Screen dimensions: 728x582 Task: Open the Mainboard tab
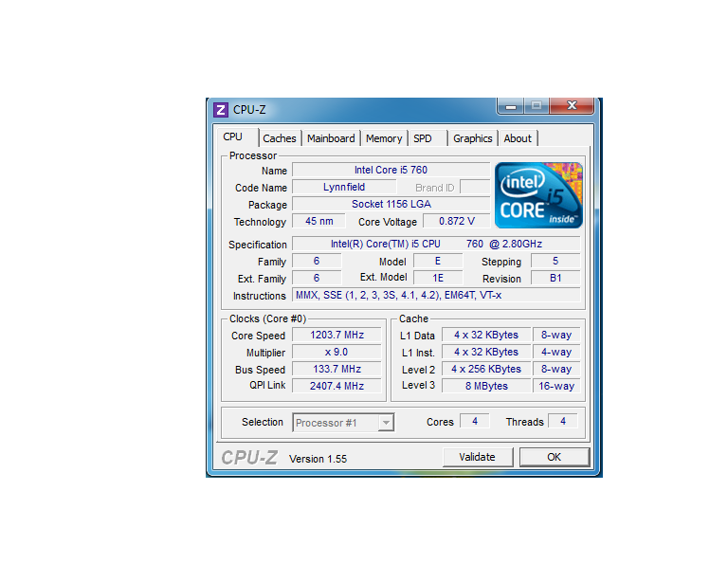[331, 138]
